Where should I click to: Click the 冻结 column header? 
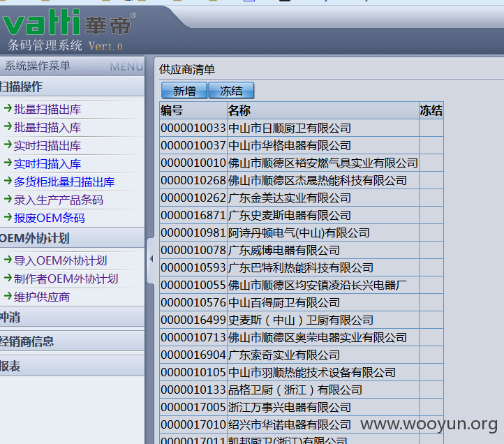click(x=431, y=110)
